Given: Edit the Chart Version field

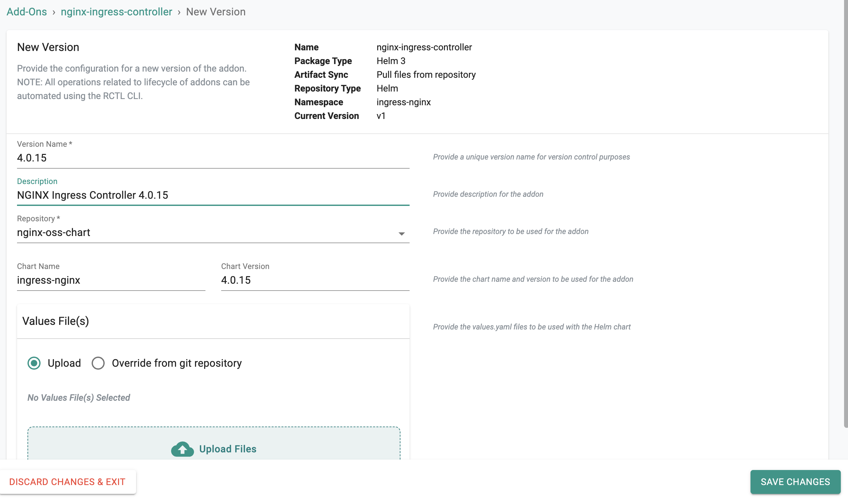Looking at the screenshot, I should pos(315,280).
